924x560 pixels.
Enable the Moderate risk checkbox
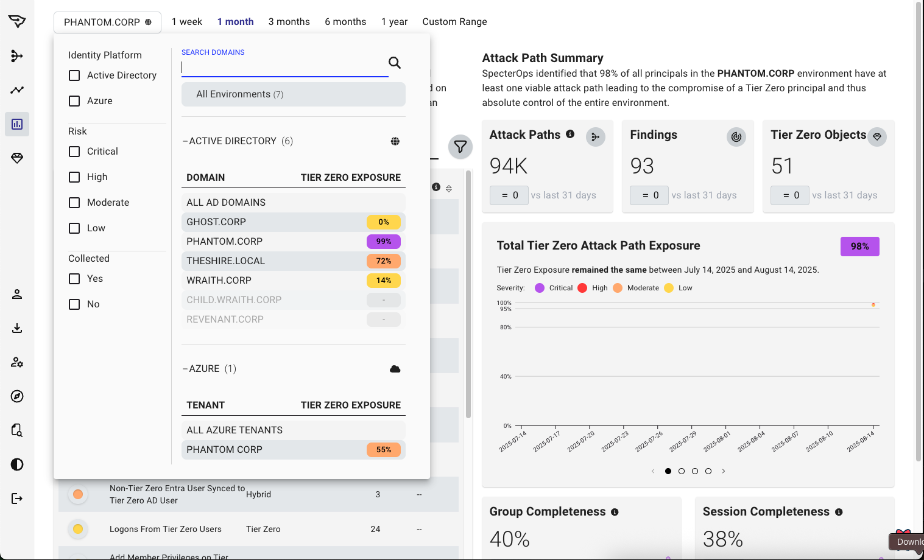pyautogui.click(x=74, y=203)
